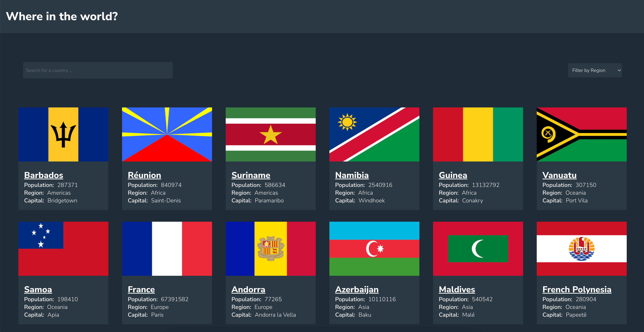Image resolution: width=644 pixels, height=332 pixels.
Task: Select the Azerbaijan population value 10110116
Action: [x=382, y=299]
